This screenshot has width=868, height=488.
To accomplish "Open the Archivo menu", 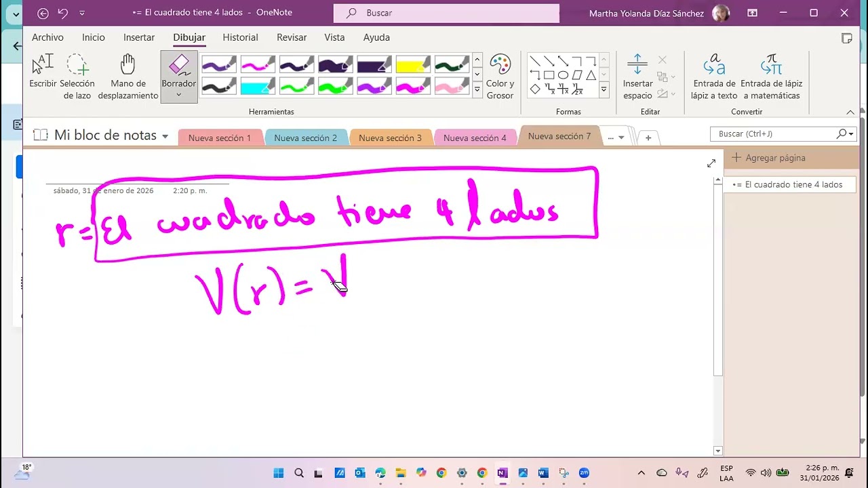I will 47,38.
